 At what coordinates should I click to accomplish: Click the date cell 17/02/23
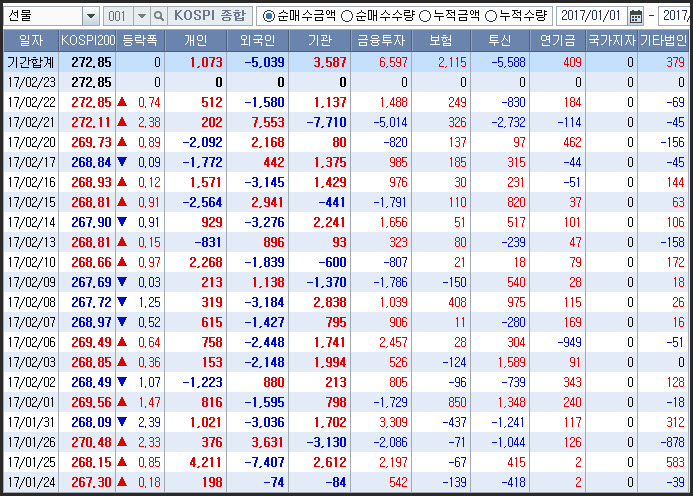(31, 82)
